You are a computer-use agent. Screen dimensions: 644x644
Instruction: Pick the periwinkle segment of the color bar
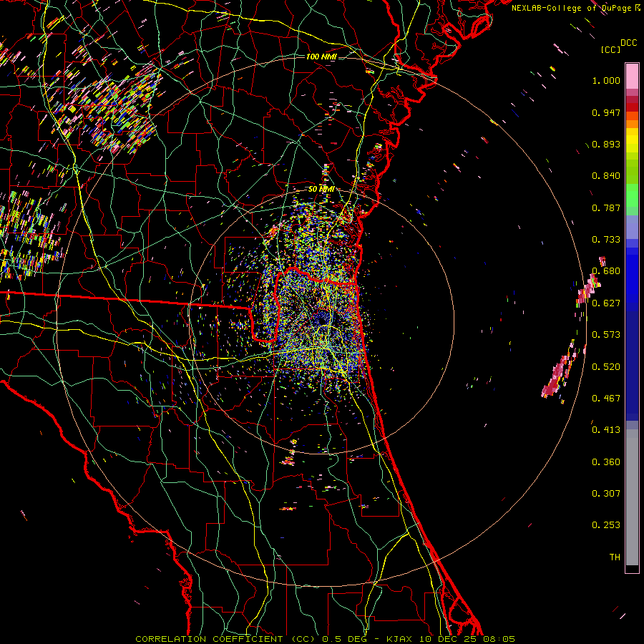[632, 228]
